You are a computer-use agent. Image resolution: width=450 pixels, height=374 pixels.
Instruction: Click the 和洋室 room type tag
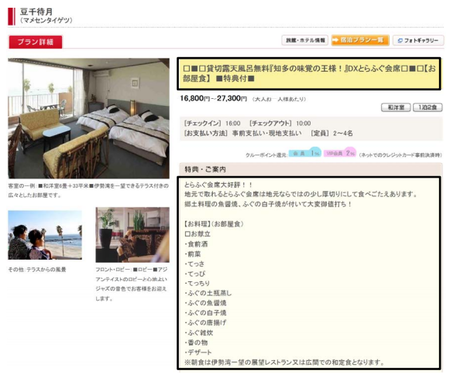[x=396, y=107]
